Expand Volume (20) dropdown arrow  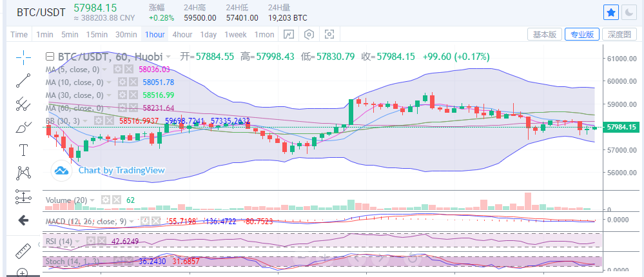pyautogui.click(x=92, y=200)
